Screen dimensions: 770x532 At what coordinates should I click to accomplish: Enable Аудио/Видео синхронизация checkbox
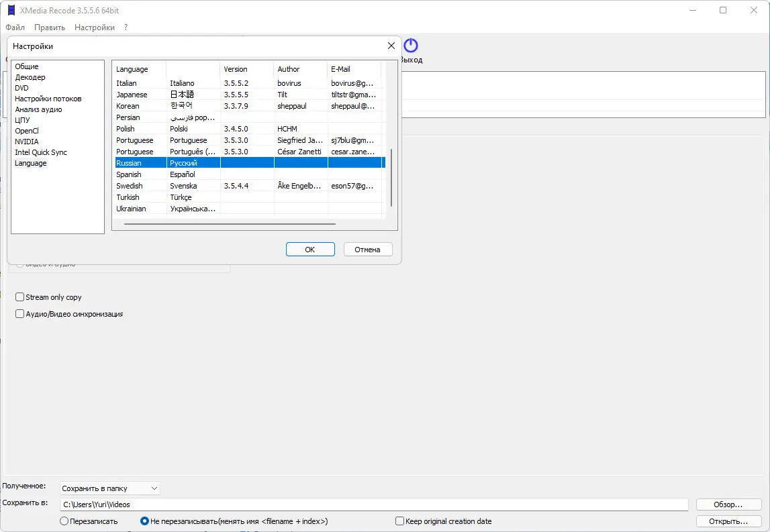[19, 313]
